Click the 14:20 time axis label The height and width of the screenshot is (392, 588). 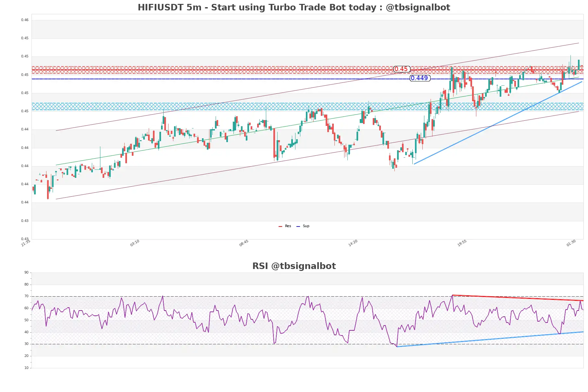(x=353, y=243)
